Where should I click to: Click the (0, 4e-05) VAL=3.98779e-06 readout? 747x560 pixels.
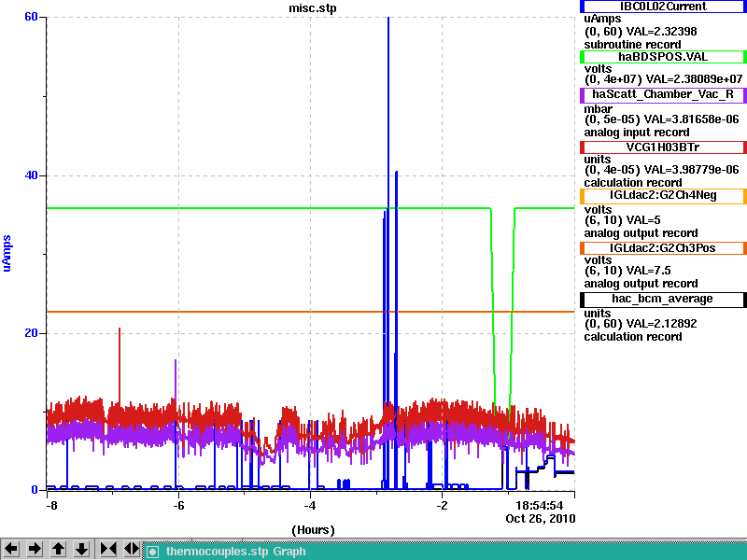(661, 170)
